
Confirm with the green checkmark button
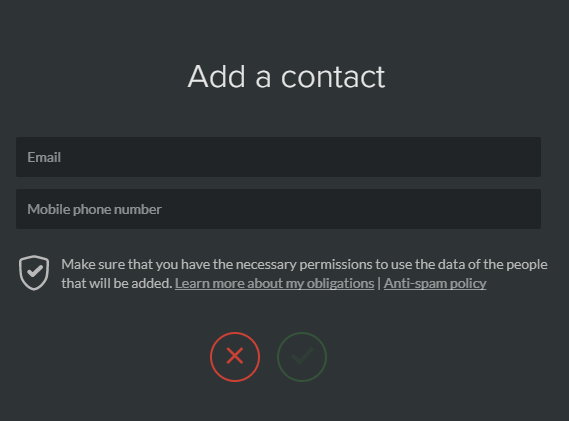(x=302, y=356)
